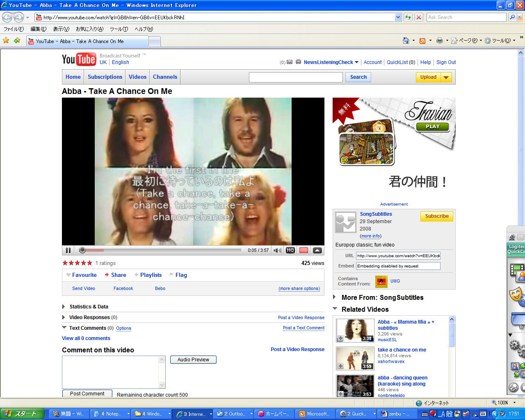Mute the video with the speaker icon
Image resolution: width=525 pixels, height=420 pixels.
277,250
